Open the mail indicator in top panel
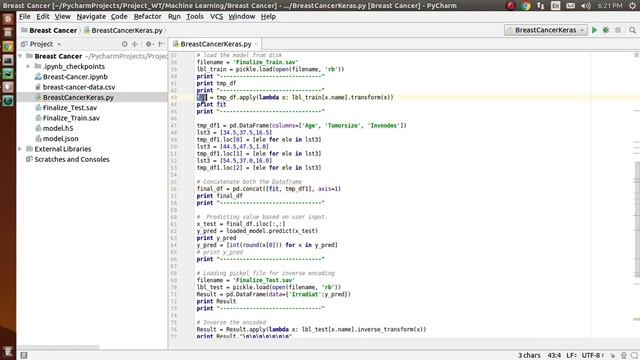This screenshot has width=640, height=360. (x=571, y=5)
